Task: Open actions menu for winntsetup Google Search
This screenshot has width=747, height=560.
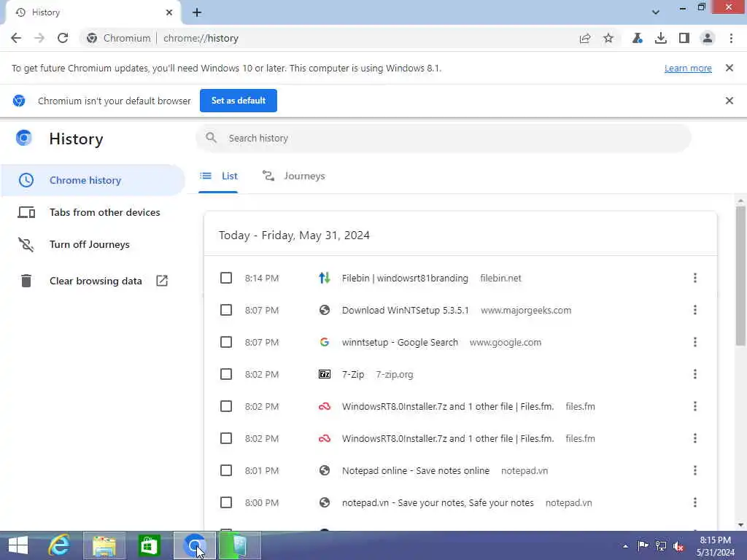Action: coord(695,343)
